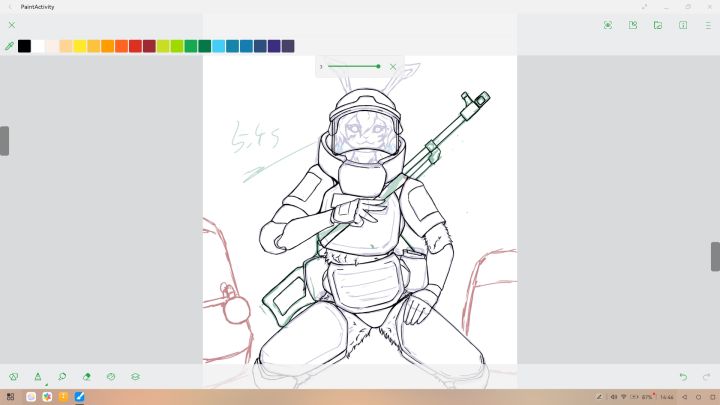Select the eraser tool in bottom toolbar
The height and width of the screenshot is (405, 720).
coord(87,377)
